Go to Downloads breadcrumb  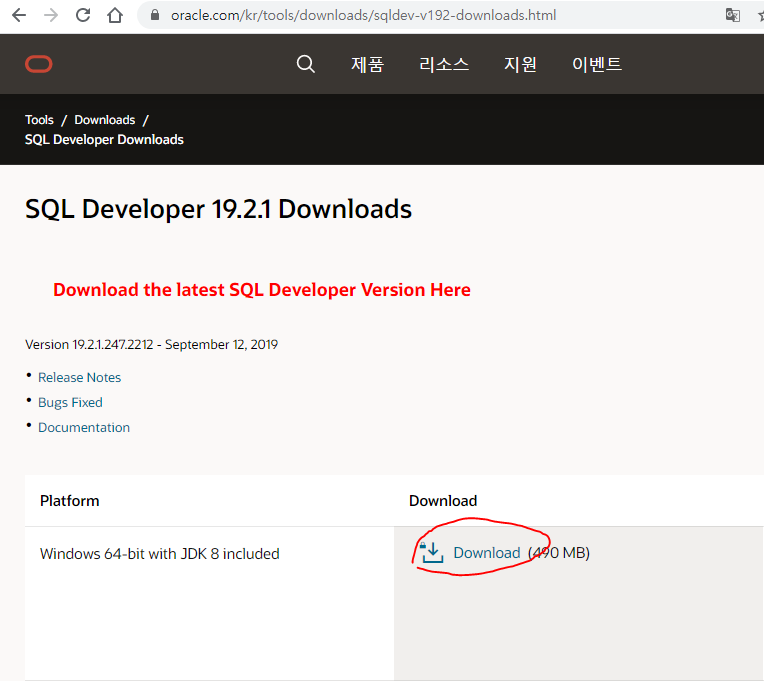[105, 120]
